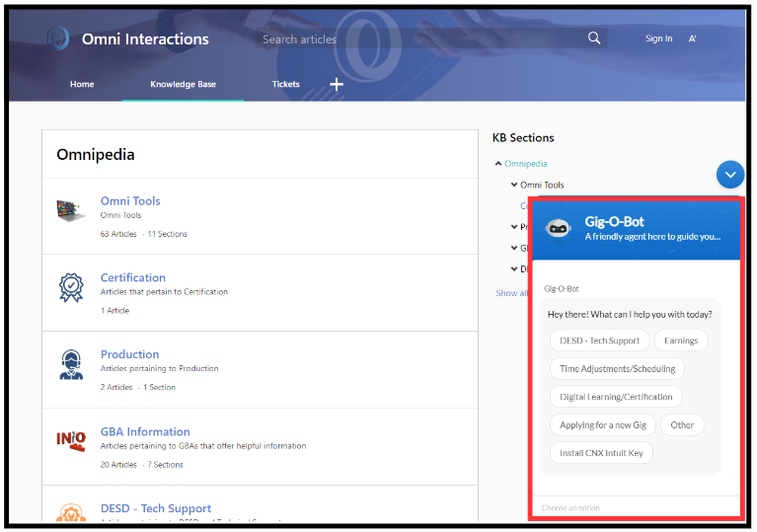The height and width of the screenshot is (532, 757).
Task: Click the '7 Sections' count text
Action: coord(166,465)
